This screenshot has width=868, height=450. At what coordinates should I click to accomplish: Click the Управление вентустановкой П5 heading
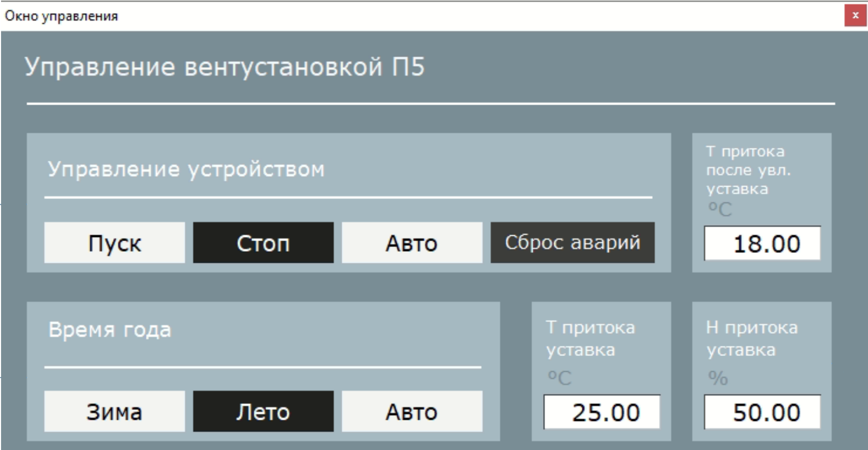pyautogui.click(x=224, y=67)
